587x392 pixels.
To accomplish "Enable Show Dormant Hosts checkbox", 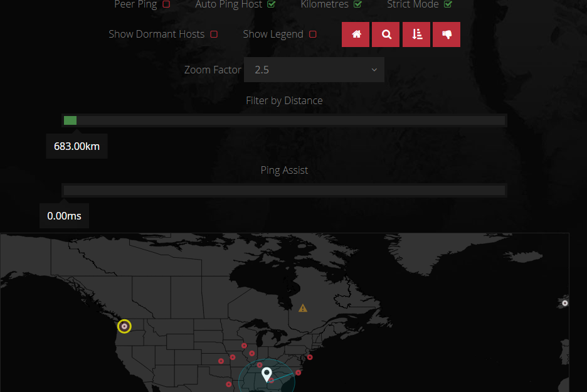I will click(x=214, y=34).
